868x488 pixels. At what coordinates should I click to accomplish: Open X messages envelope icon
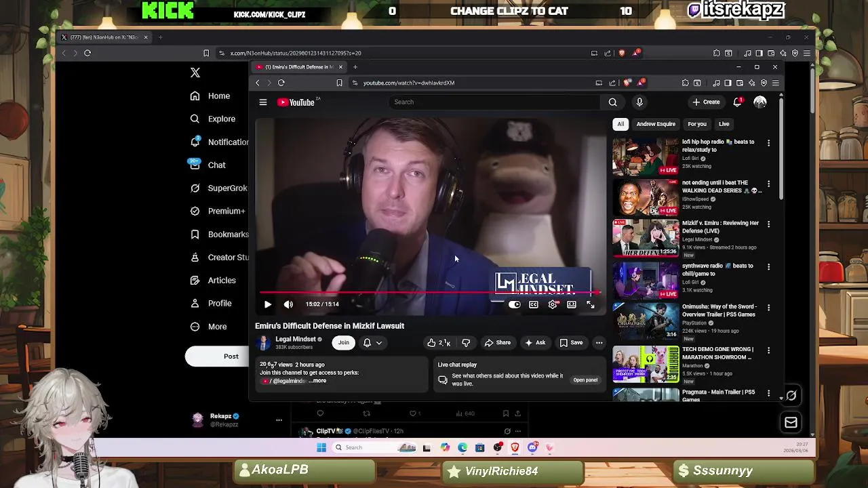click(791, 423)
